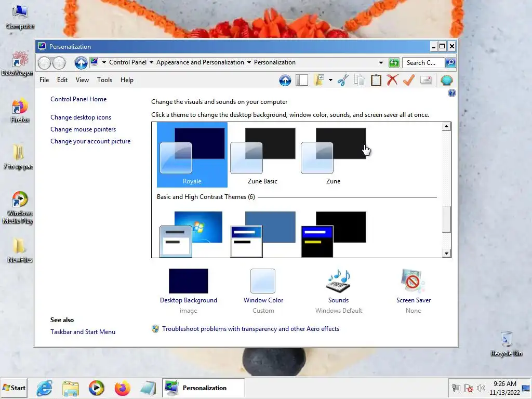The height and width of the screenshot is (399, 532).
Task: Select the Royale theme
Action: [x=192, y=155]
